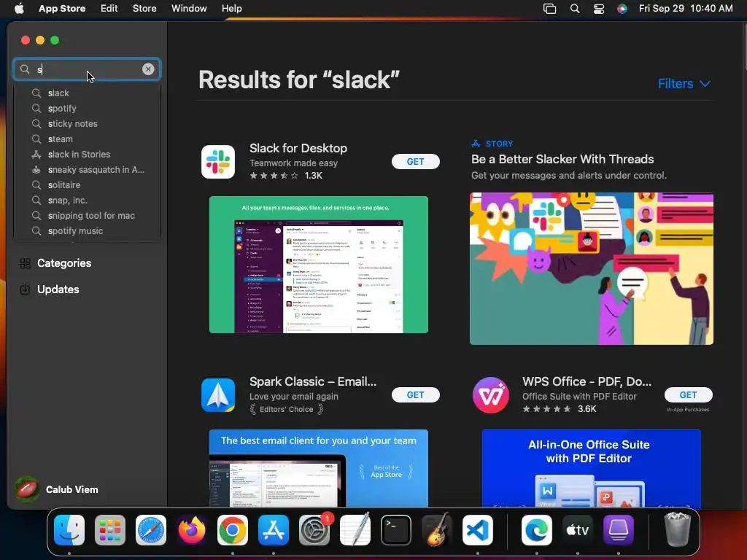This screenshot has width=747, height=560.
Task: Open Spotlight search in the menu bar
Action: point(575,9)
